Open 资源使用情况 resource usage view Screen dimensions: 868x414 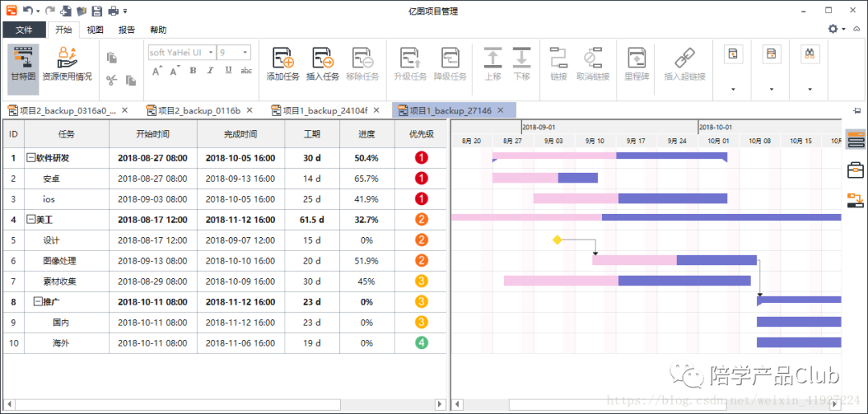pos(67,58)
